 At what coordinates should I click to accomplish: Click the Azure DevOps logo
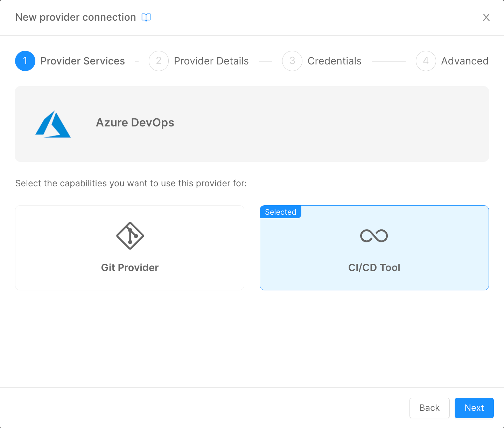point(53,124)
